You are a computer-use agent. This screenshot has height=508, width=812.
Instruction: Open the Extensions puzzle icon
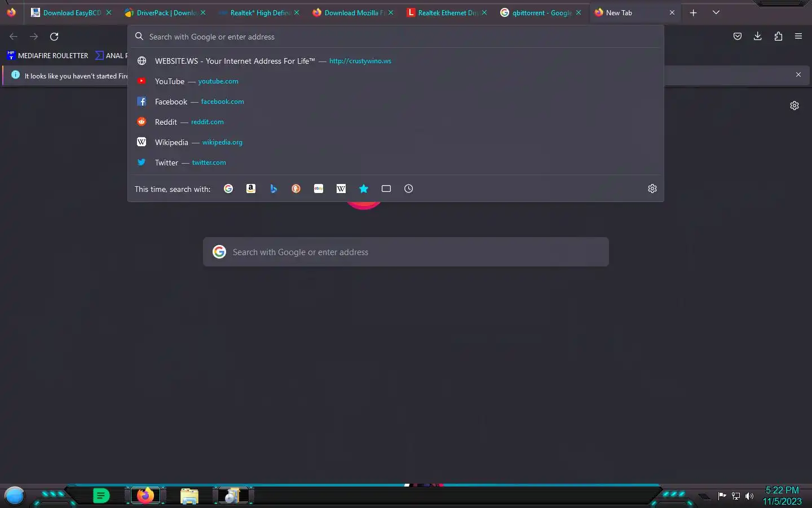(x=778, y=36)
